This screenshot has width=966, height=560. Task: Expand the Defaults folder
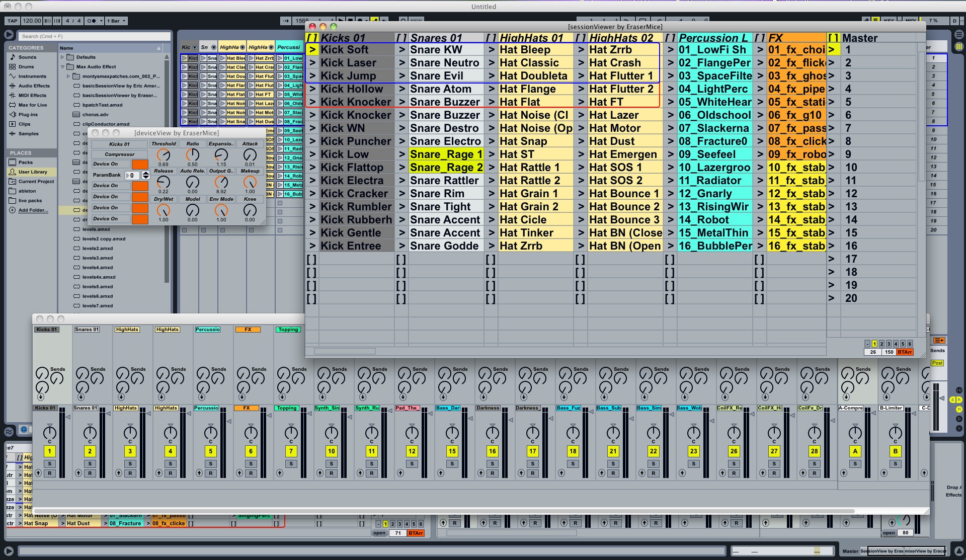click(63, 57)
